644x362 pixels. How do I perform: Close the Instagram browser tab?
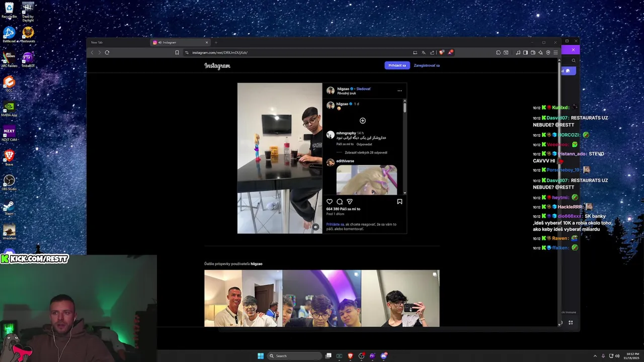[x=206, y=42]
